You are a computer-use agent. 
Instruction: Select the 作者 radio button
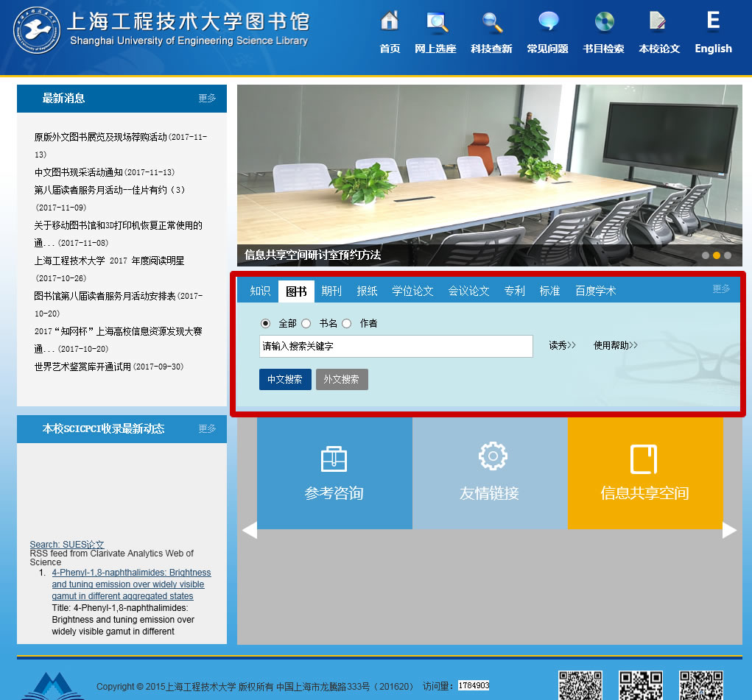(x=347, y=323)
